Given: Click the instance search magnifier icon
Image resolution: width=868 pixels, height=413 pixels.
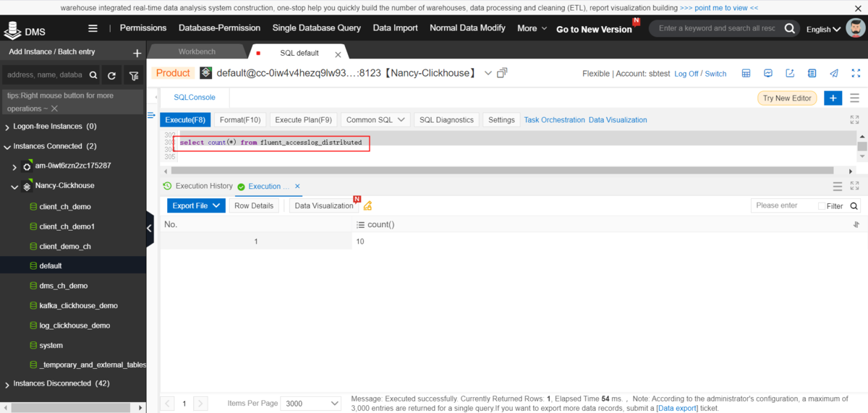Looking at the screenshot, I should (x=93, y=75).
